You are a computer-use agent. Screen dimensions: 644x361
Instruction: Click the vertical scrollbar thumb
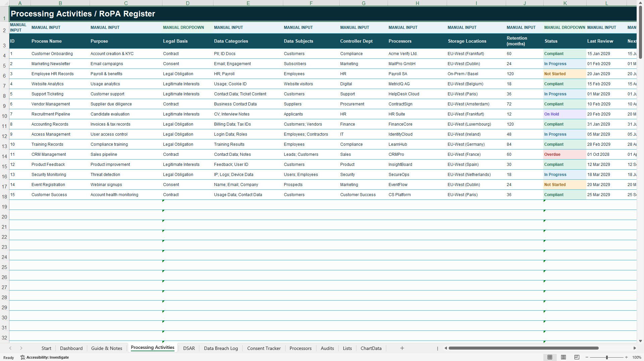[640, 32]
